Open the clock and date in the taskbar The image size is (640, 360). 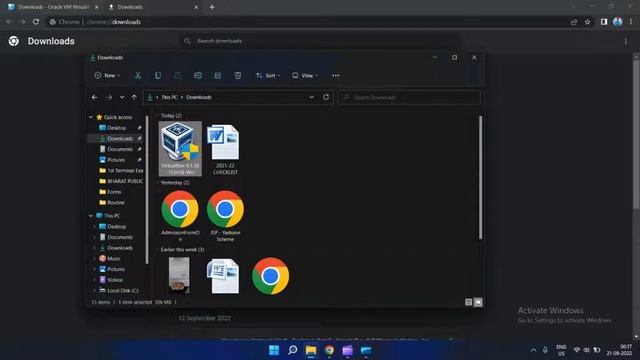point(619,350)
